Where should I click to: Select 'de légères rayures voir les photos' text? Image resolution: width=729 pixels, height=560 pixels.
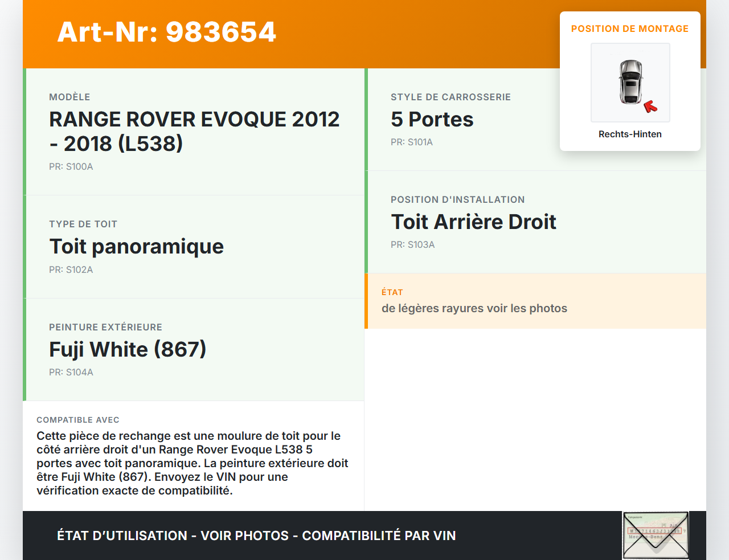(x=474, y=309)
